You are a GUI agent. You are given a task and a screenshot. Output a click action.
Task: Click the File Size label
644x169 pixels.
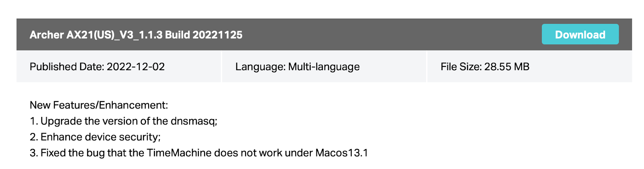[461, 67]
